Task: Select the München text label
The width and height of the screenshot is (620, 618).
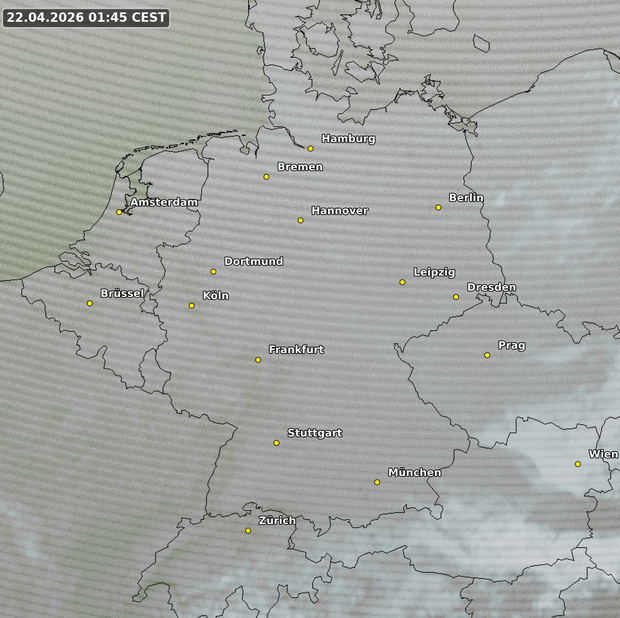Action: 414,473
